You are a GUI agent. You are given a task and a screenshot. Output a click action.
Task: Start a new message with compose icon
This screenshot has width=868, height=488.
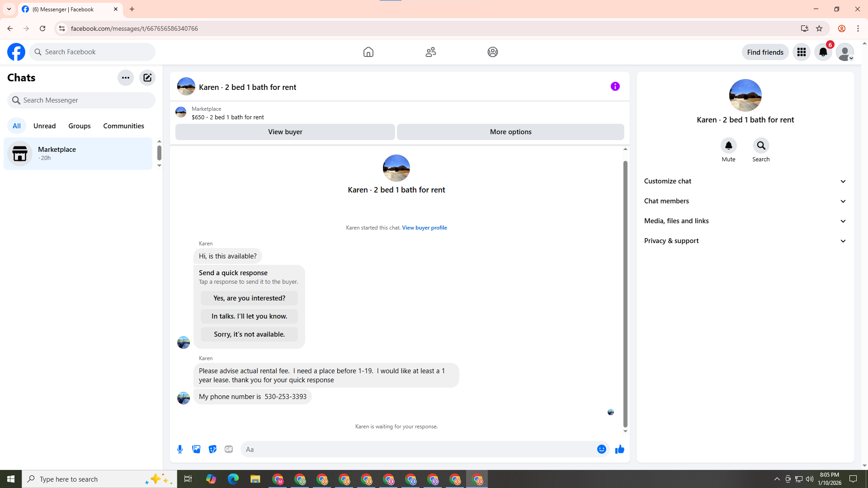(x=147, y=78)
